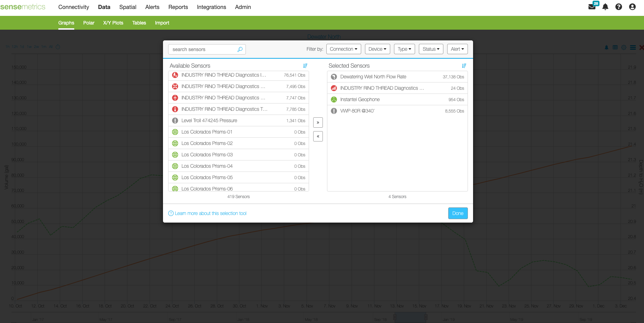The image size is (644, 323).
Task: Remove sensors with the left double-arrow button
Action: tap(318, 136)
